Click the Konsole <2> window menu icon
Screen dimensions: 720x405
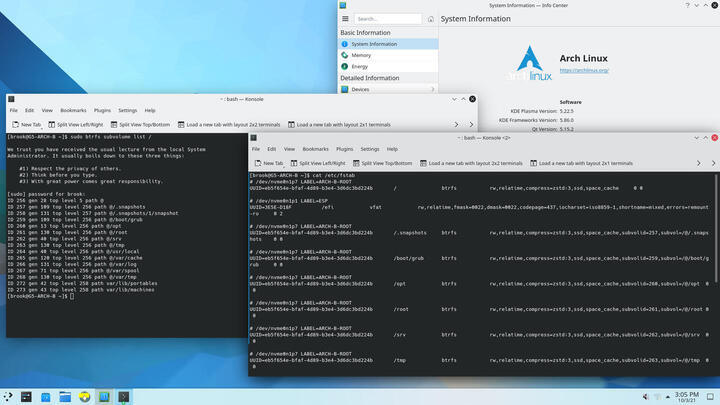(x=253, y=138)
